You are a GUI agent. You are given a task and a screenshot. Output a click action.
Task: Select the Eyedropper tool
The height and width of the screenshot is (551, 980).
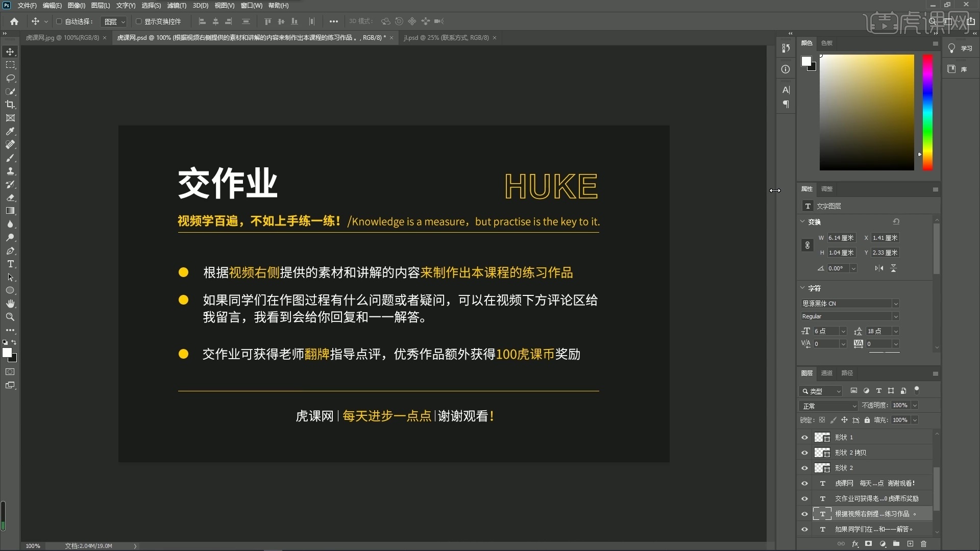pos(10,131)
